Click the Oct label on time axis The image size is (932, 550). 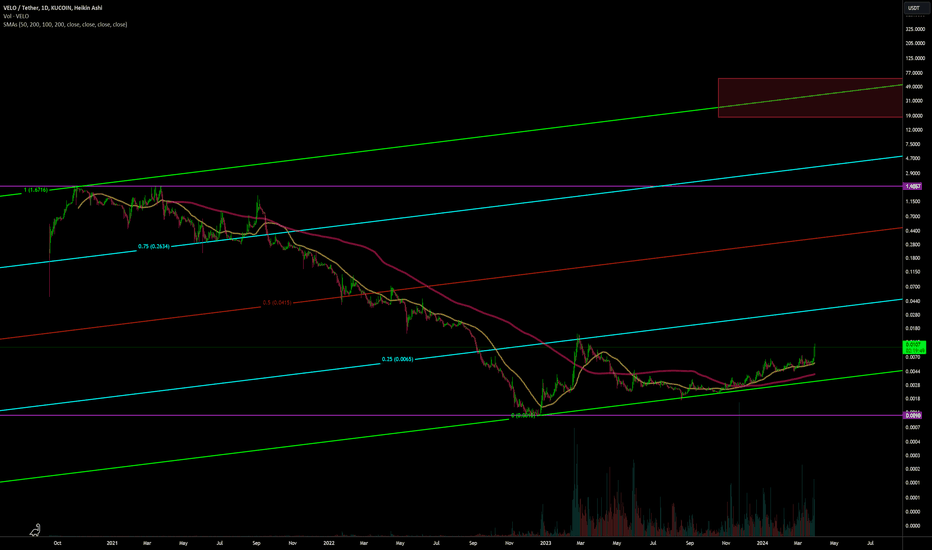pyautogui.click(x=57, y=543)
